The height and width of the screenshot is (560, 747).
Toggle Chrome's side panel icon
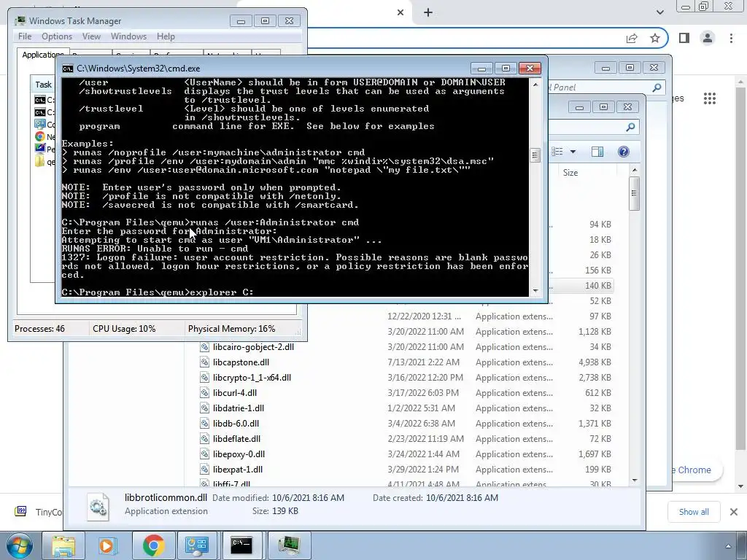(684, 38)
